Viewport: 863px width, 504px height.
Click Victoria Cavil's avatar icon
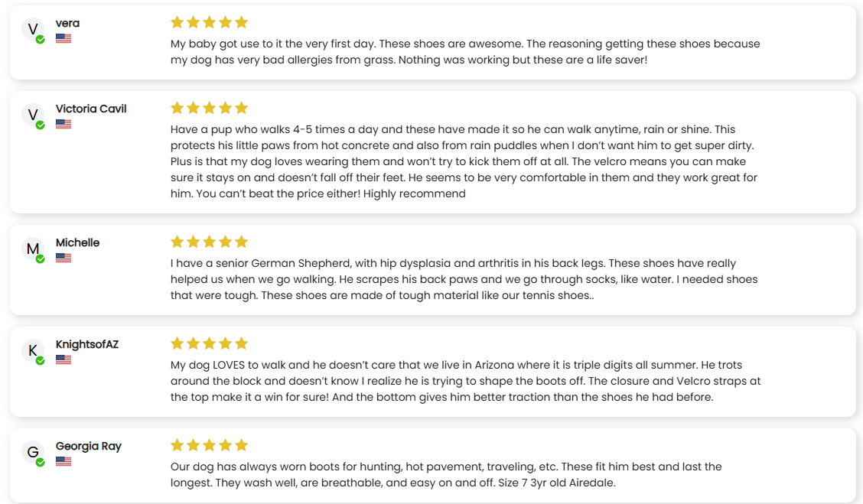point(33,115)
